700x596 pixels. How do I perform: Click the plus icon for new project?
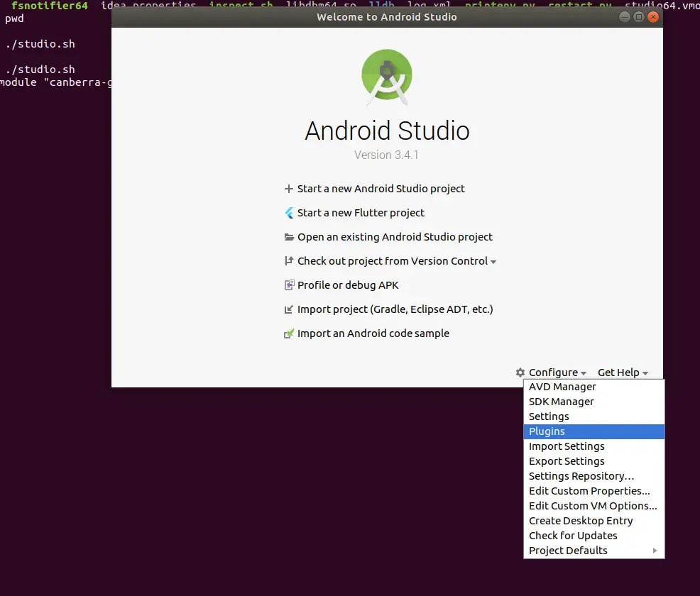pos(288,188)
